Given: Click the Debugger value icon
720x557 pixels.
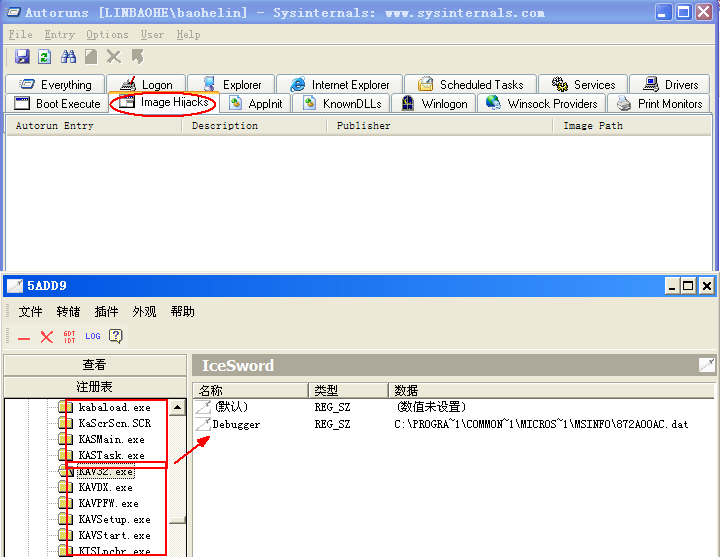Looking at the screenshot, I should tap(202, 424).
